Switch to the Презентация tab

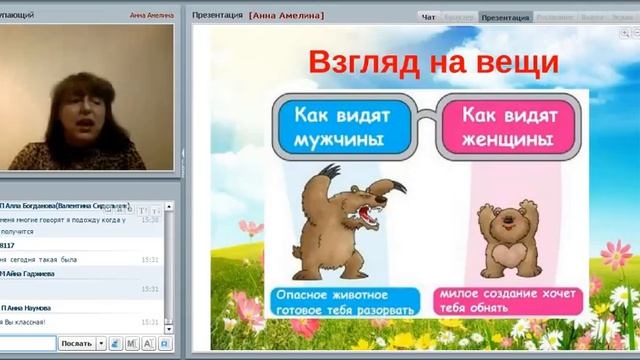point(505,17)
